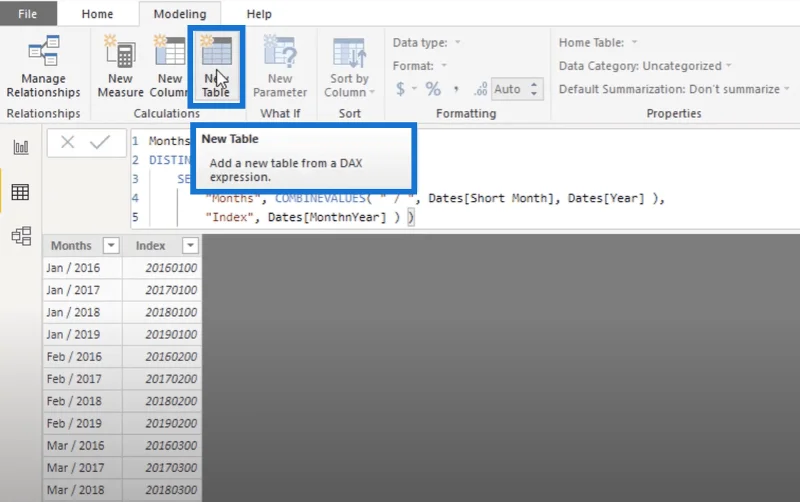Viewport: 800px width, 502px height.
Task: Select cell Feb / 2017
Action: 83,379
